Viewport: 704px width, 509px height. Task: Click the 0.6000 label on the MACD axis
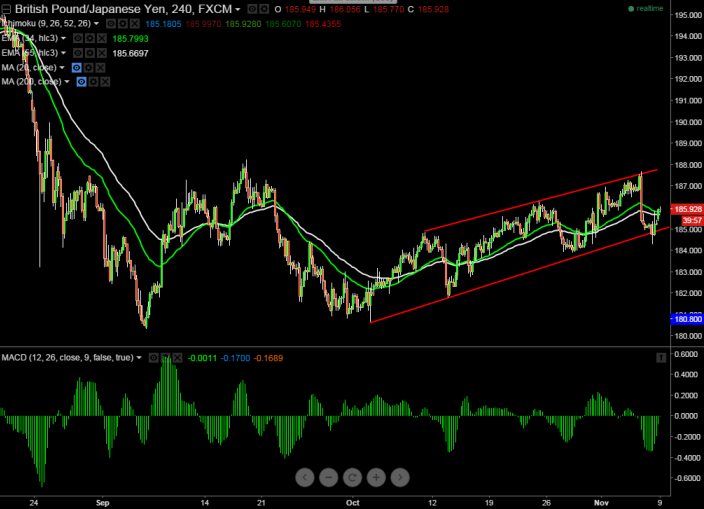(x=686, y=354)
